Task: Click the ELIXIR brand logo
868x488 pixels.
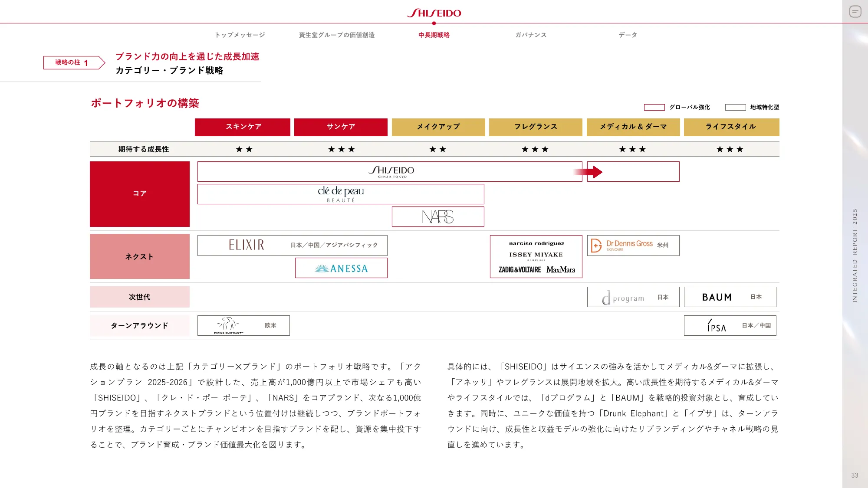Action: (x=247, y=245)
